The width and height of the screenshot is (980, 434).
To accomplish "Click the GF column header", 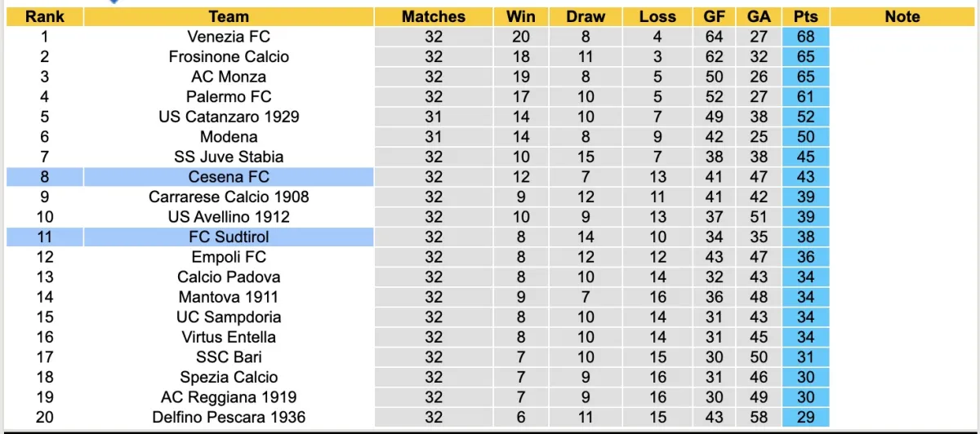I will point(715,16).
